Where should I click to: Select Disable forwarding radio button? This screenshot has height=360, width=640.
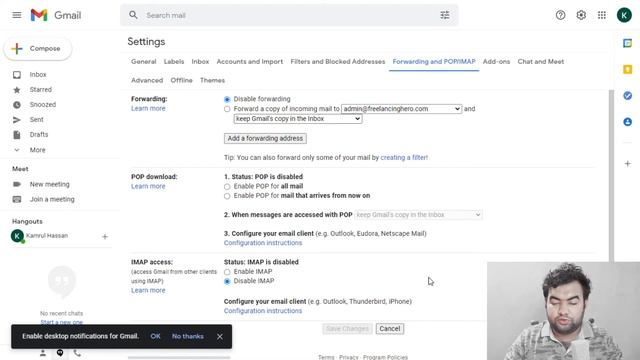(x=227, y=99)
